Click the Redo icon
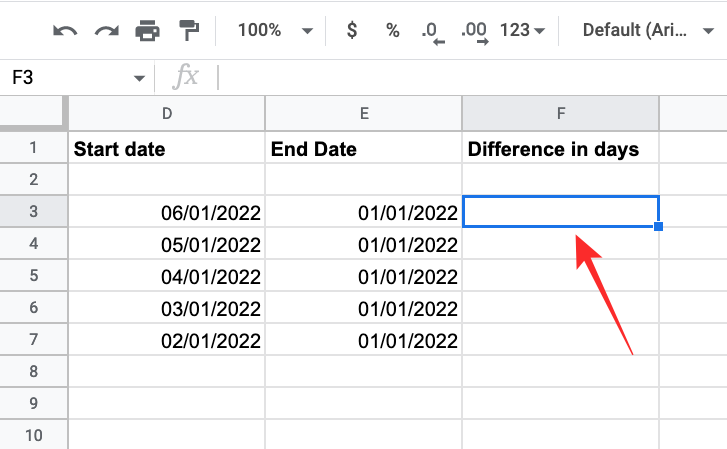 click(106, 30)
